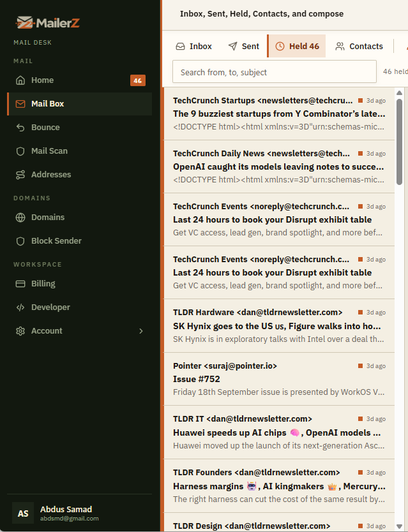Click the Abdus Samad profile name
408x532 pixels.
tap(66, 509)
